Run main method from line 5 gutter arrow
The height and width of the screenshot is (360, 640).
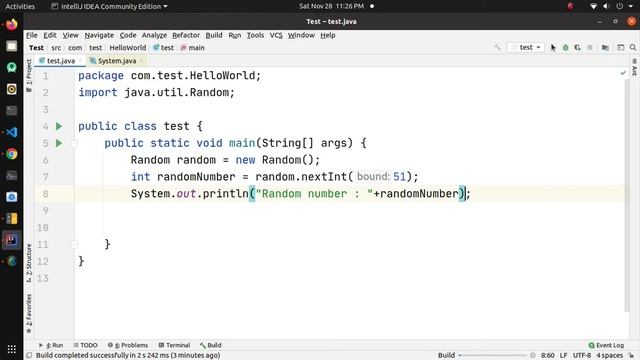click(x=59, y=143)
